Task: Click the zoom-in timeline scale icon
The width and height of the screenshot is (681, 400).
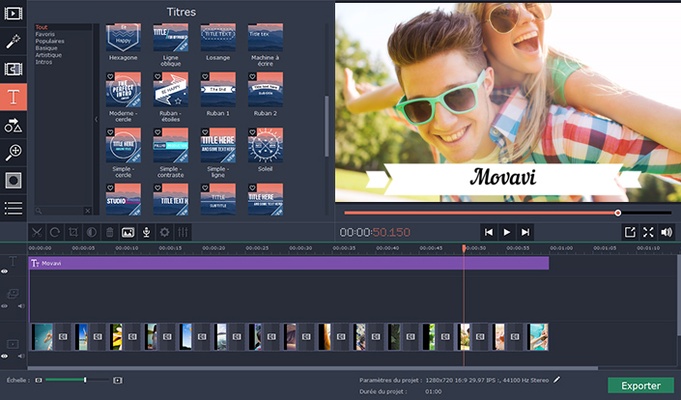Action: click(x=118, y=380)
